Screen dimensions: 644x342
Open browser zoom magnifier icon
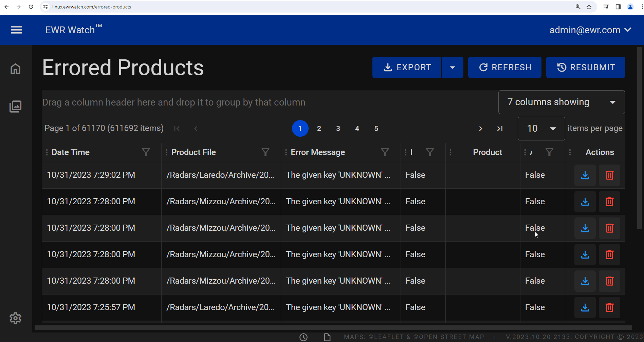click(578, 7)
